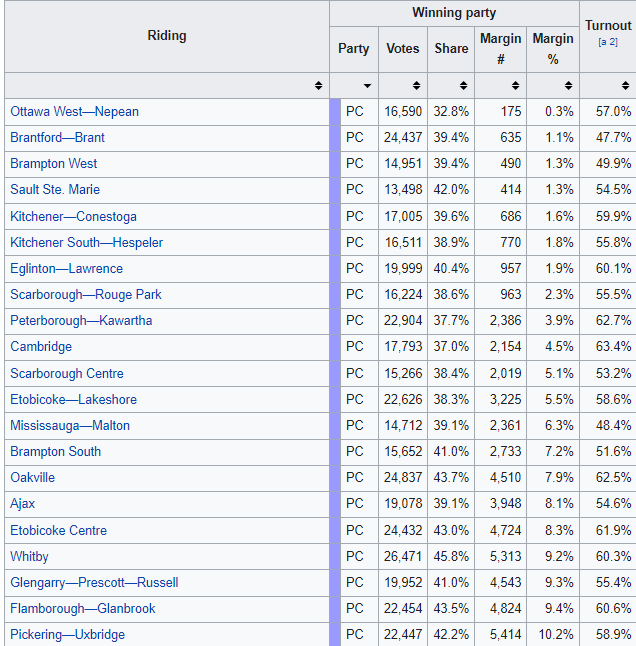The height and width of the screenshot is (646, 636).
Task: Click Oakville turnout 62.5%
Action: (613, 477)
